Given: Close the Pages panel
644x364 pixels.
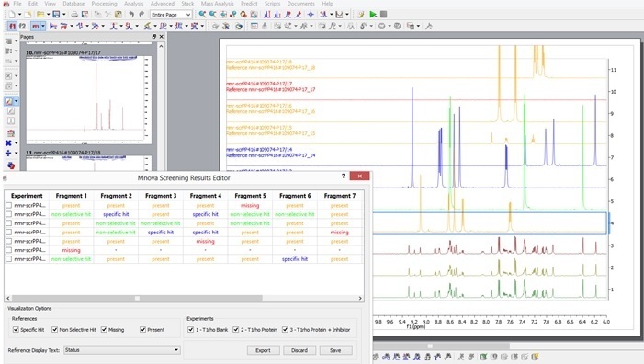Looking at the screenshot, I should (x=162, y=37).
